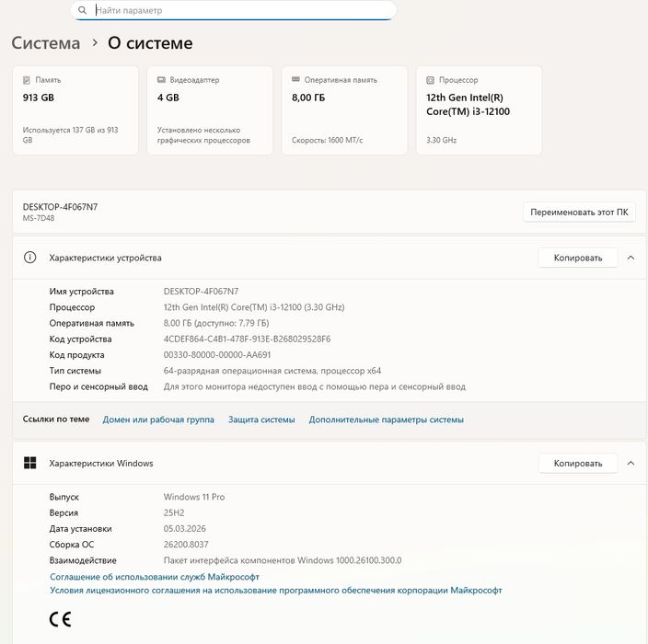Click the Windows logo icon

coord(30,463)
